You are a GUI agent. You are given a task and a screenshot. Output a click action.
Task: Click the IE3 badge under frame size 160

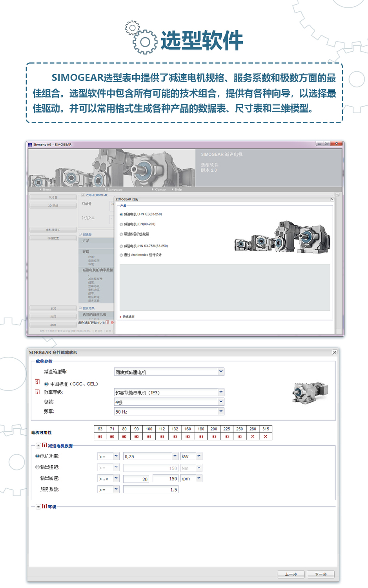pyautogui.click(x=188, y=436)
